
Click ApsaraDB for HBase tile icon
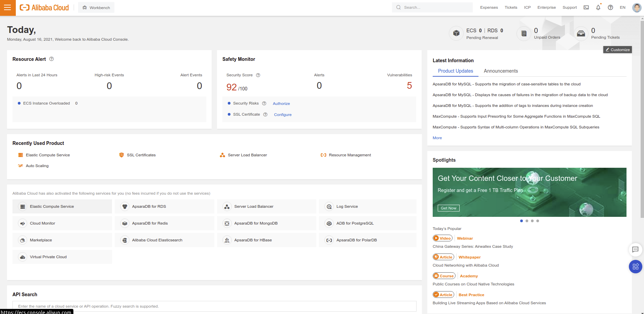[227, 240]
